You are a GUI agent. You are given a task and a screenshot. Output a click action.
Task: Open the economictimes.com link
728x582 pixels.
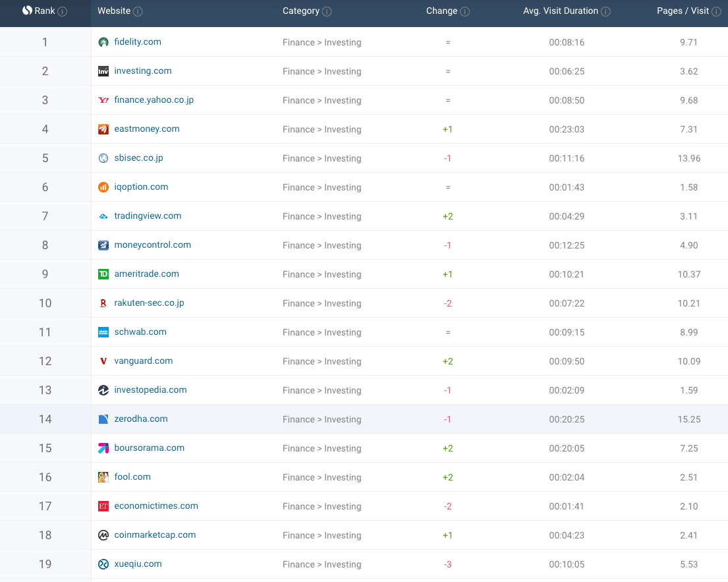pos(156,506)
